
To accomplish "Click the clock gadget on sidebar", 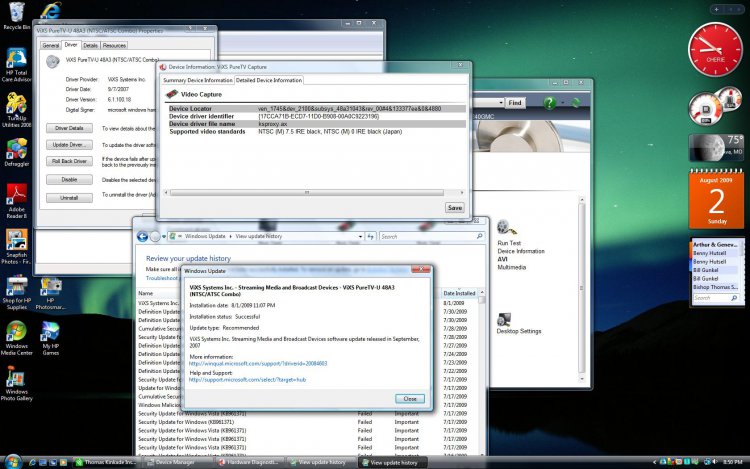I will [716, 50].
